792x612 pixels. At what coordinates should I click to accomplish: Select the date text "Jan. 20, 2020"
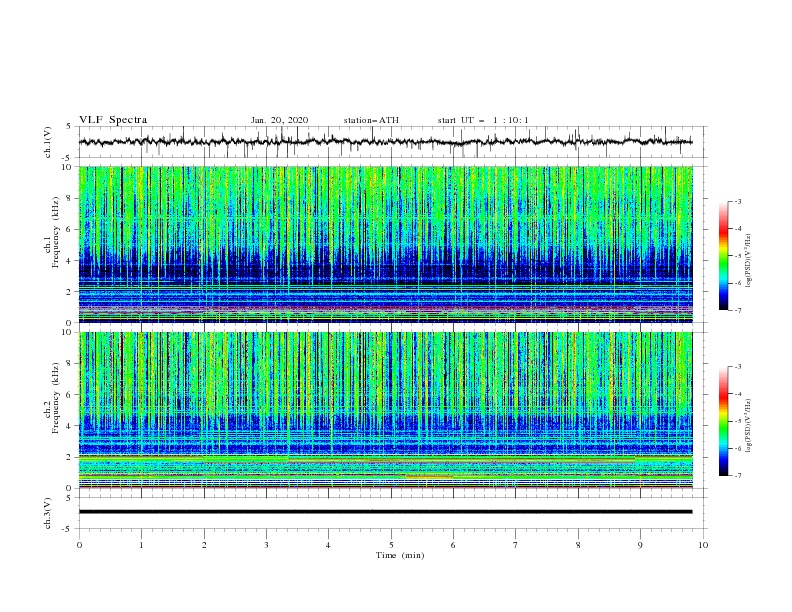click(279, 120)
